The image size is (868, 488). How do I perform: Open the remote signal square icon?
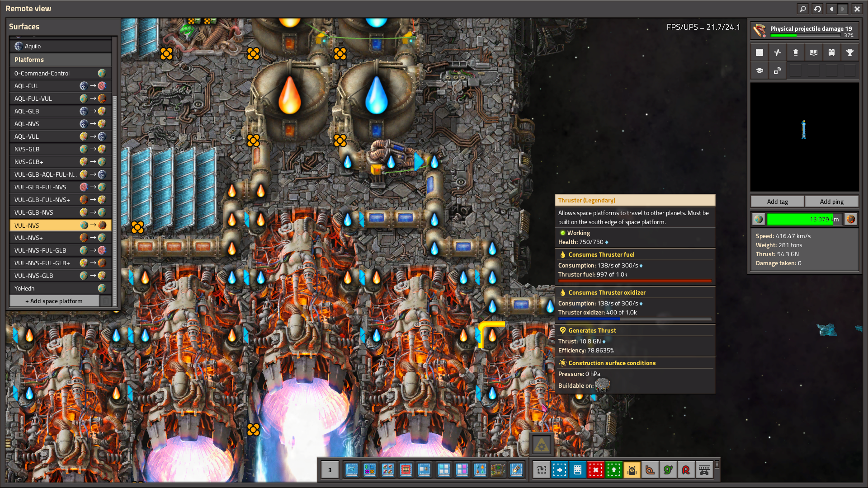778,70
